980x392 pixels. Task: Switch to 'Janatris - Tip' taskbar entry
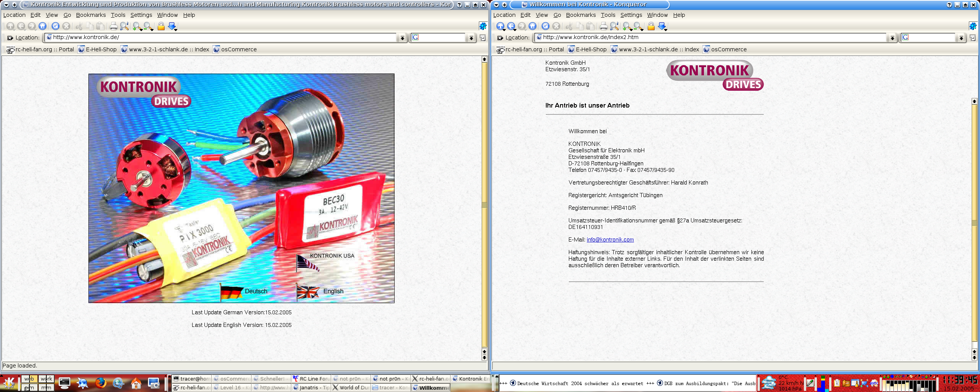click(x=311, y=387)
